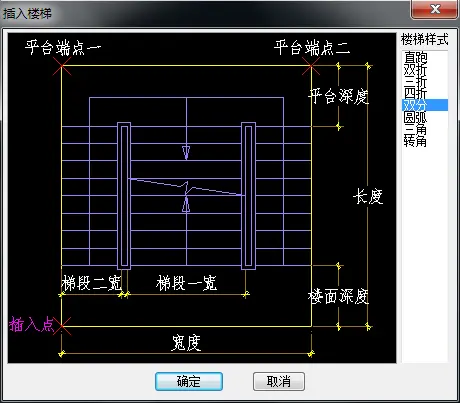The image size is (460, 403).
Task: Click the 平台端点二 red cross marker
Action: (311, 66)
